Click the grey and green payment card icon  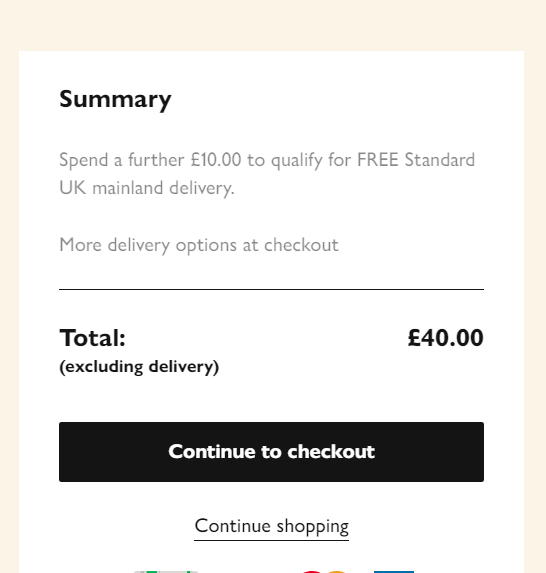point(166,572)
